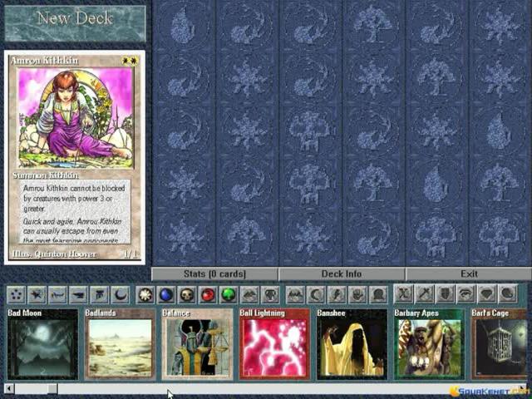Click the card list scrollbar thumb
The width and height of the screenshot is (532, 399).
click(52, 388)
